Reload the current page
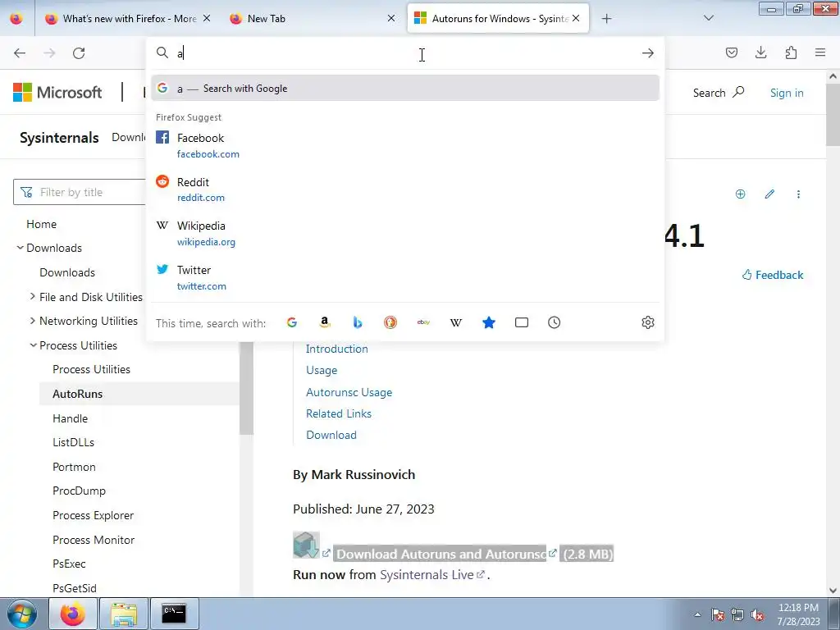The image size is (840, 630). pyautogui.click(x=79, y=53)
